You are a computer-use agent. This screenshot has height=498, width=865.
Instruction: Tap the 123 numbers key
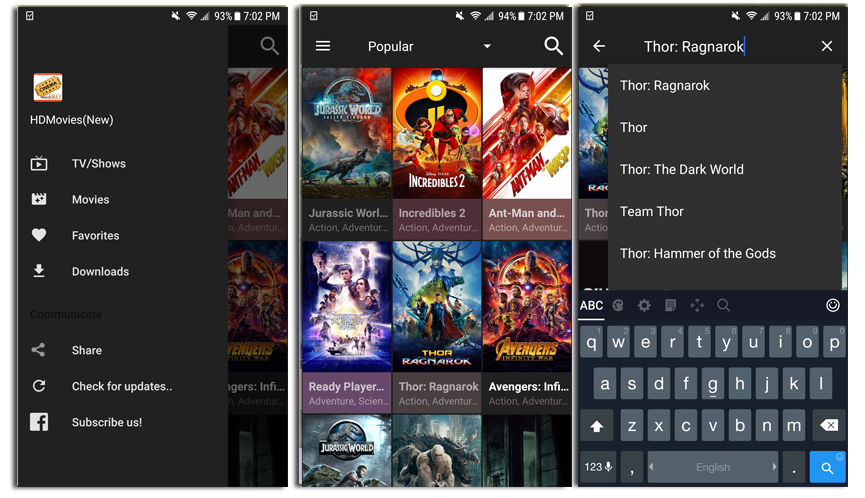(598, 467)
